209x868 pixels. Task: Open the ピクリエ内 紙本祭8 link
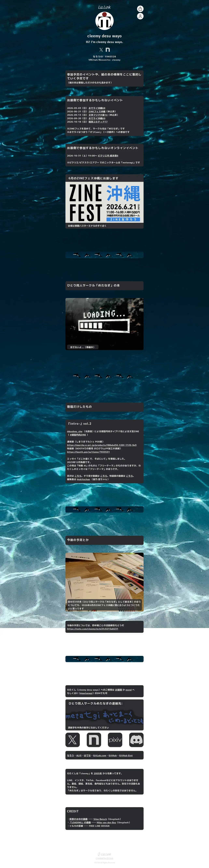pyautogui.click(x=108, y=156)
